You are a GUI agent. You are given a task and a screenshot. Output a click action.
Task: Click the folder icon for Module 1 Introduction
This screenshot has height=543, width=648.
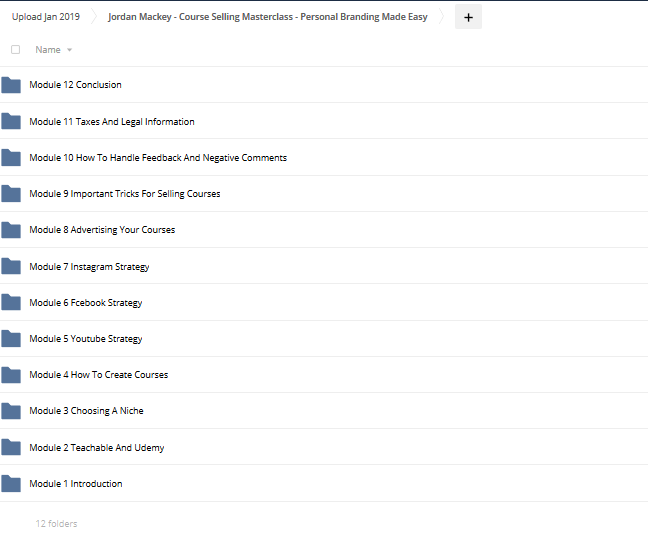[x=11, y=484]
